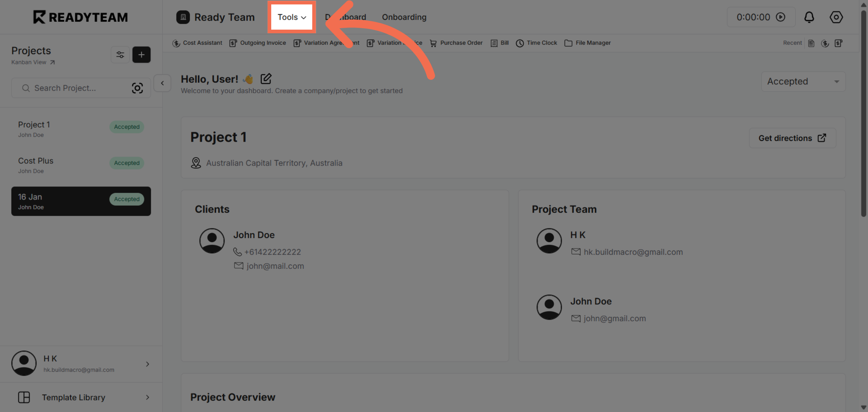Open the project filter options
868x412 pixels.
tap(120, 54)
